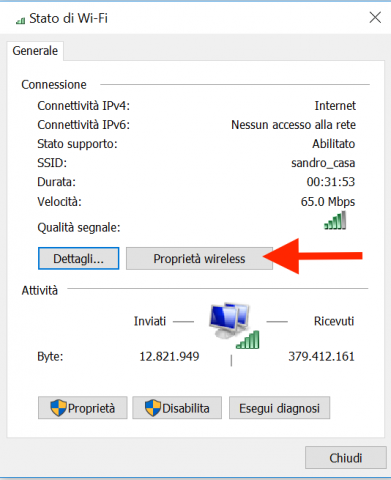Click the Durata value 00:31:53
The height and width of the screenshot is (480, 391).
[331, 182]
